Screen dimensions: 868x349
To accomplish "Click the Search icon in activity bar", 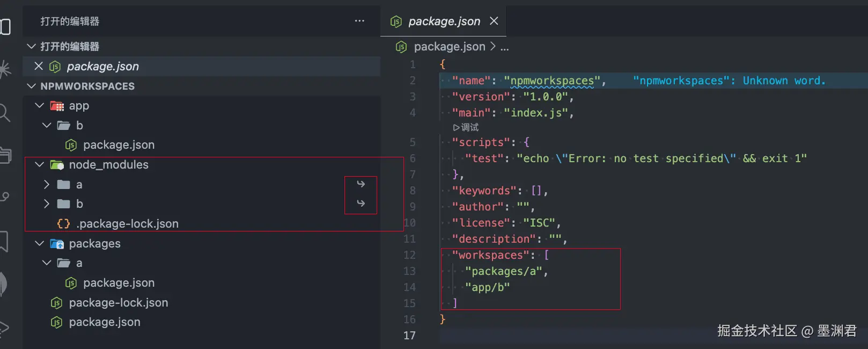I will 4,113.
